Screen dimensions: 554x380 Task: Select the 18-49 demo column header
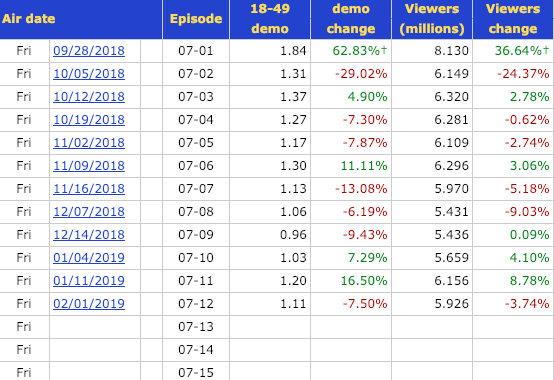coord(270,19)
